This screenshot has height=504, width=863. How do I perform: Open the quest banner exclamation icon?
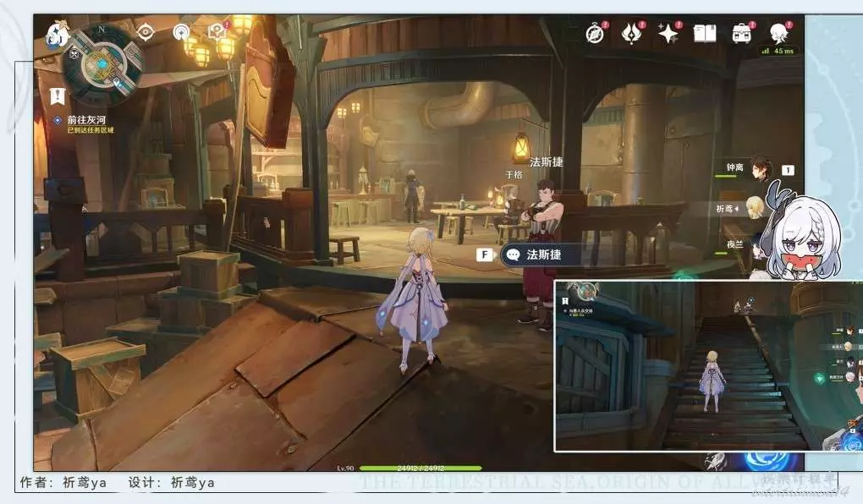coord(58,96)
